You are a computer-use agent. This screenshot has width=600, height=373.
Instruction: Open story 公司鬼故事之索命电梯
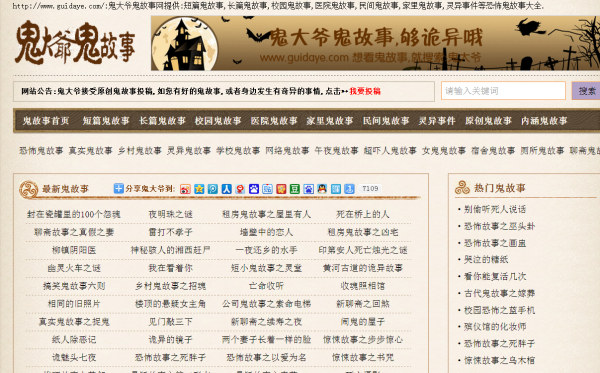(x=266, y=304)
